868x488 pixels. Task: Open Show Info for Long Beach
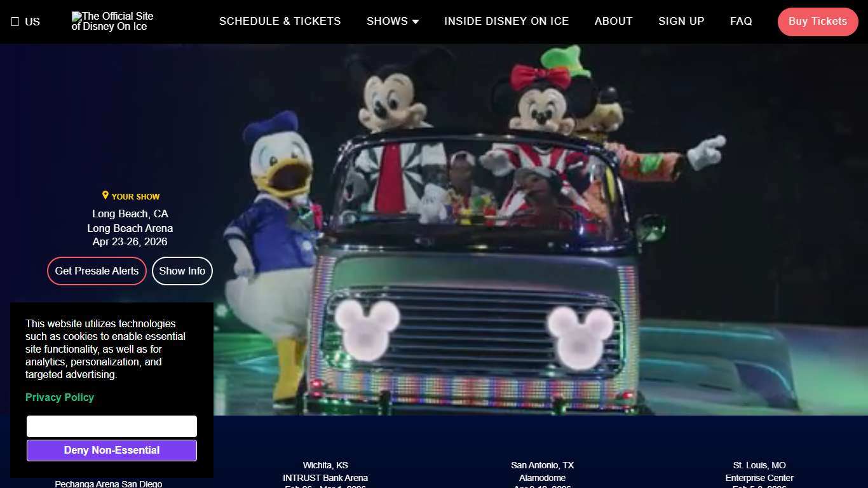coord(182,271)
